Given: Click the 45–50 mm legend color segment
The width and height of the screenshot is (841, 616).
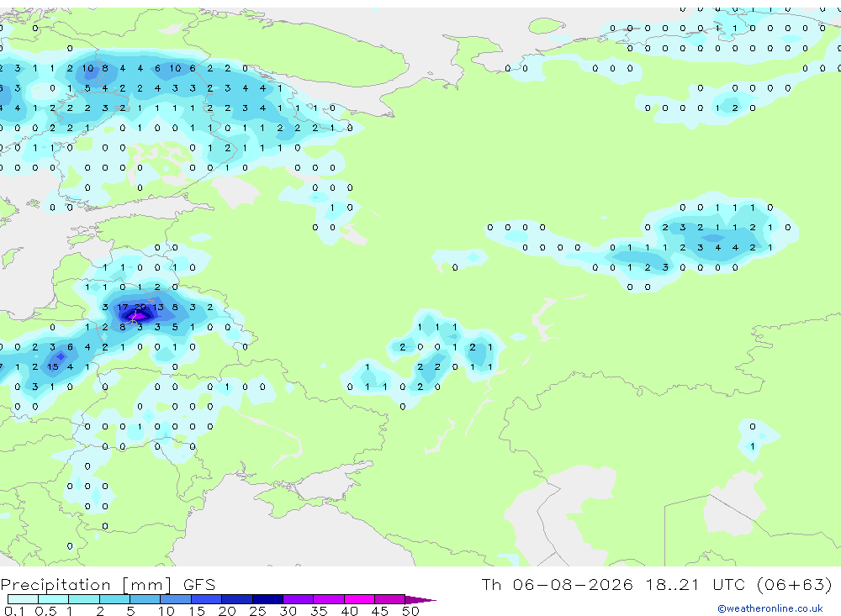Looking at the screenshot, I should (390, 599).
